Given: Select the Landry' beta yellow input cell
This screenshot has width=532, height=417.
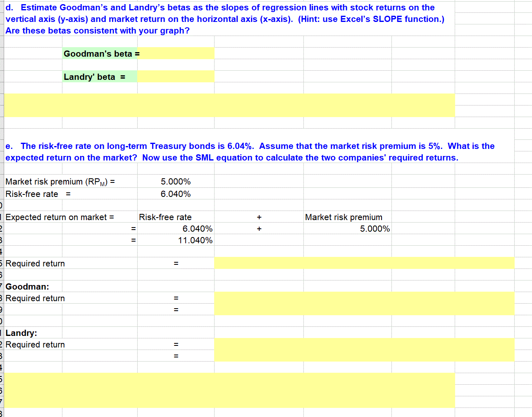Looking at the screenshot, I should pyautogui.click(x=176, y=77).
